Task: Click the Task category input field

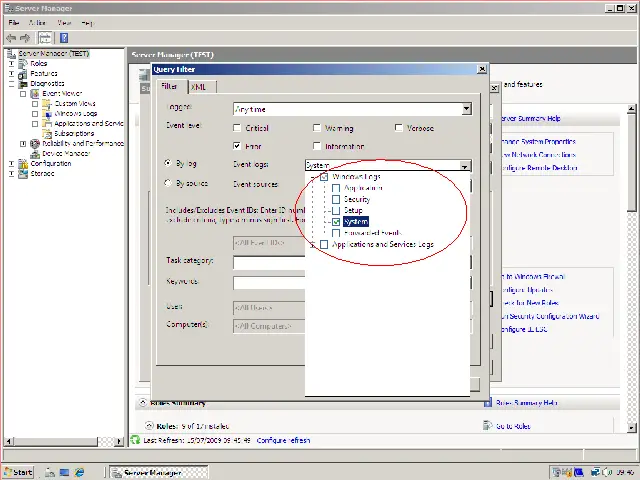Action: (269, 263)
